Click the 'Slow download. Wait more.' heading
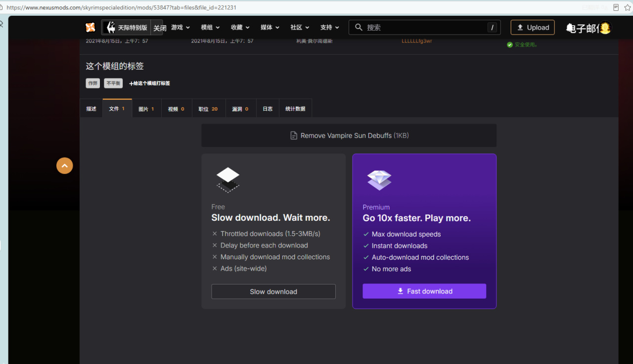 271,218
